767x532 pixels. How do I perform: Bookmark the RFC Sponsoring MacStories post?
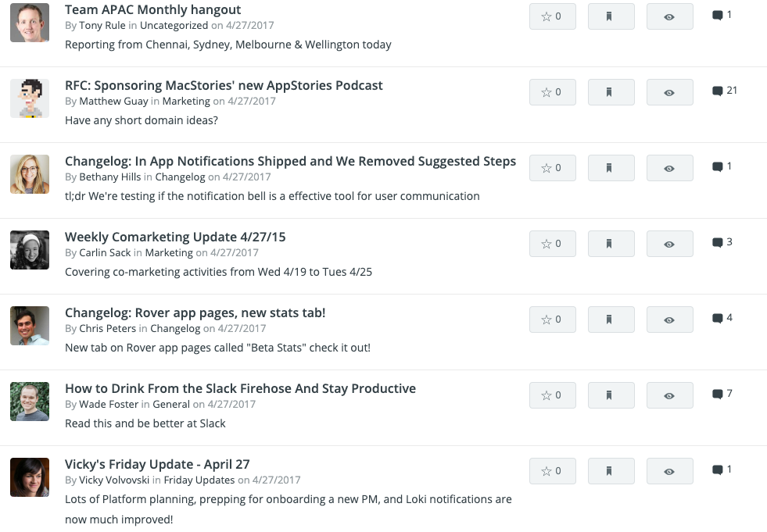611,92
